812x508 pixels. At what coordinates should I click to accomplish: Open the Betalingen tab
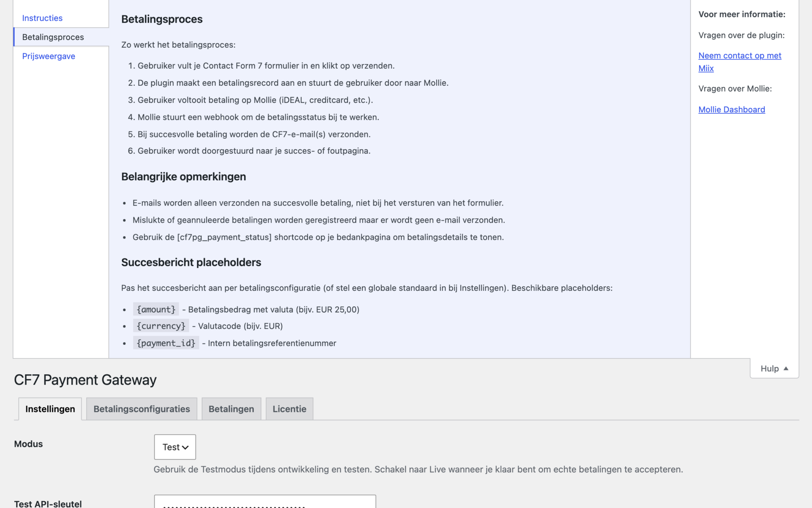(231, 409)
